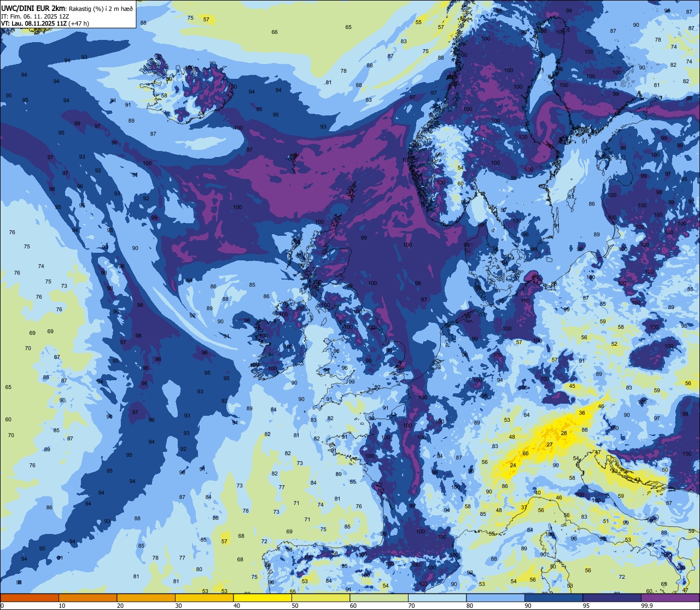This screenshot has height=610, width=700.
Task: Click the 90–95 dark blue legend swatch
Action: click(553, 597)
